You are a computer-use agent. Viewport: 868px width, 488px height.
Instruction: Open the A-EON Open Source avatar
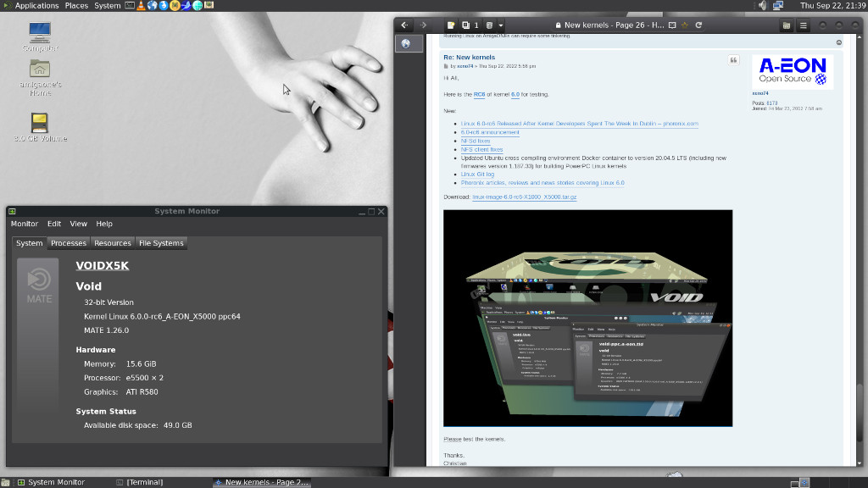(x=793, y=72)
